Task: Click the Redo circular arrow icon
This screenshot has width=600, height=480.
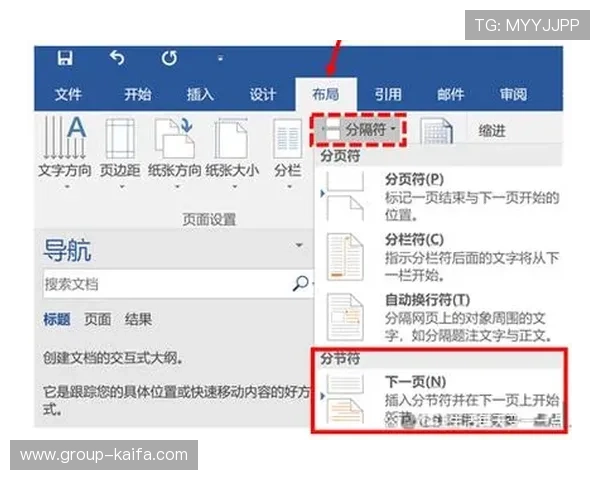Action: (169, 58)
